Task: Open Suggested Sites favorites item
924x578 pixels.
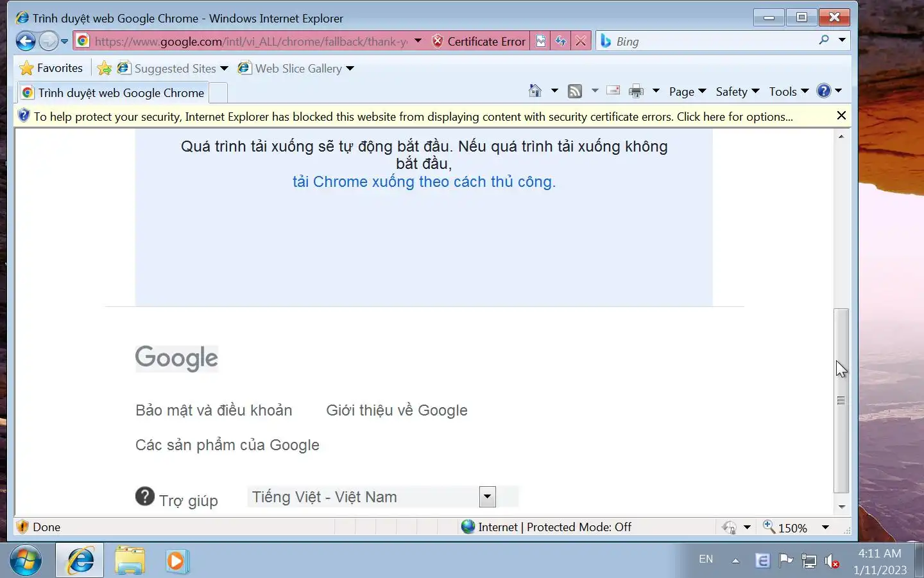Action: tap(173, 68)
